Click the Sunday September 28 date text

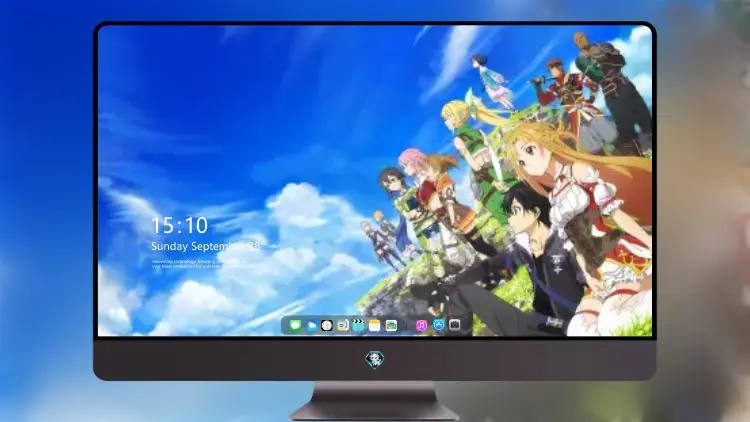[205, 246]
